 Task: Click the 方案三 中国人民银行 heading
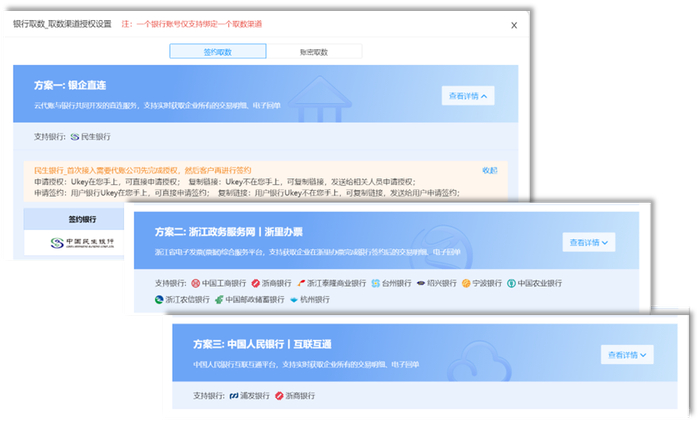(x=262, y=344)
